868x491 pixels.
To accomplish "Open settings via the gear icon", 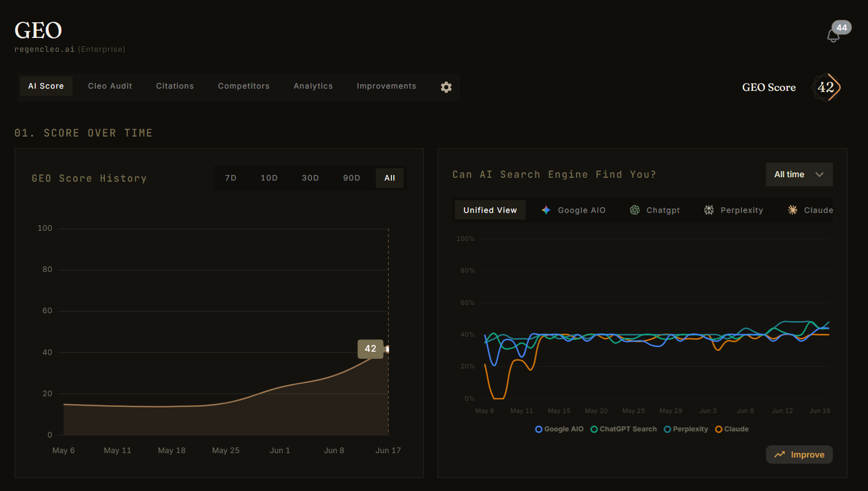I will tap(446, 87).
